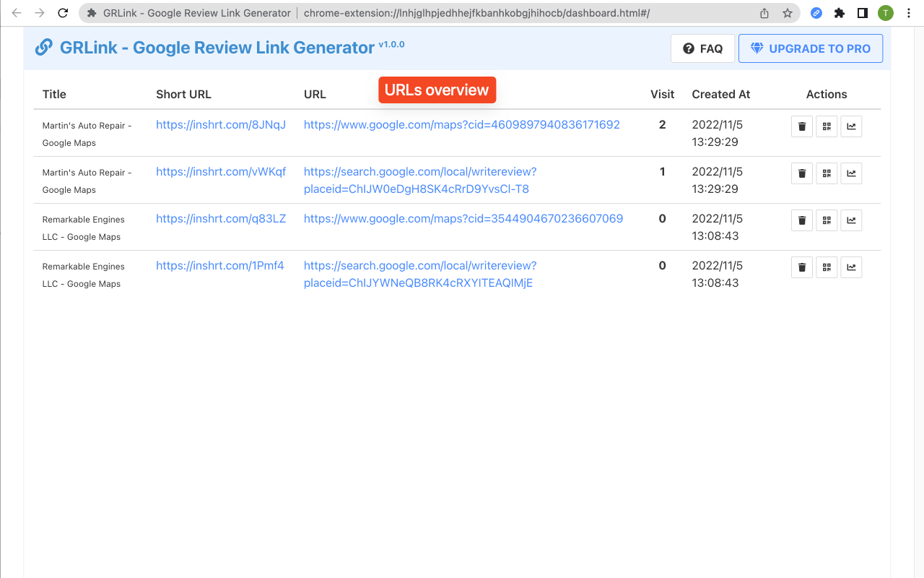
Task: Click the Actions column header
Action: click(827, 94)
